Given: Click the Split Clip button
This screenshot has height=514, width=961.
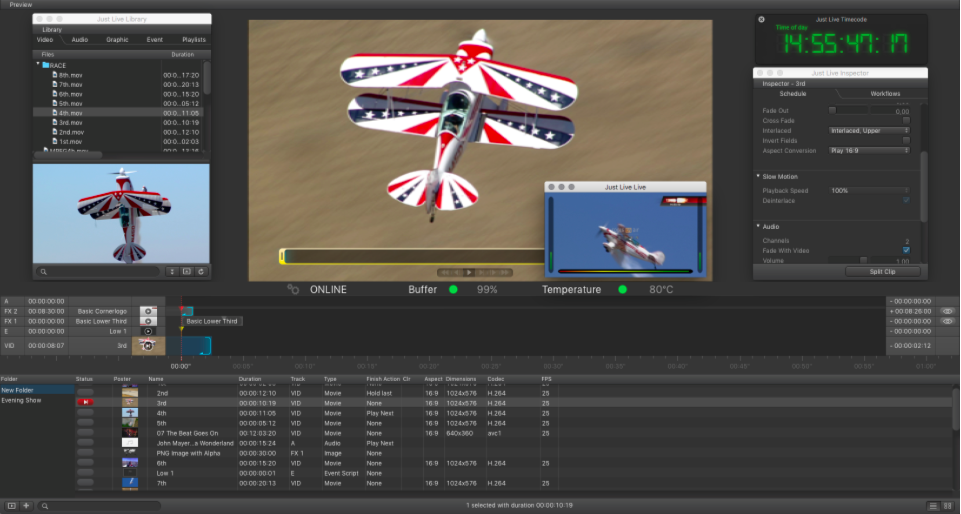Looking at the screenshot, I should (883, 271).
